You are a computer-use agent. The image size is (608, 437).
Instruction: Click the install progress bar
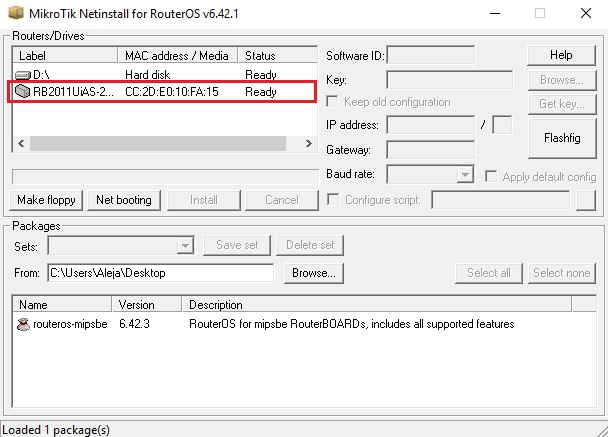(x=166, y=176)
